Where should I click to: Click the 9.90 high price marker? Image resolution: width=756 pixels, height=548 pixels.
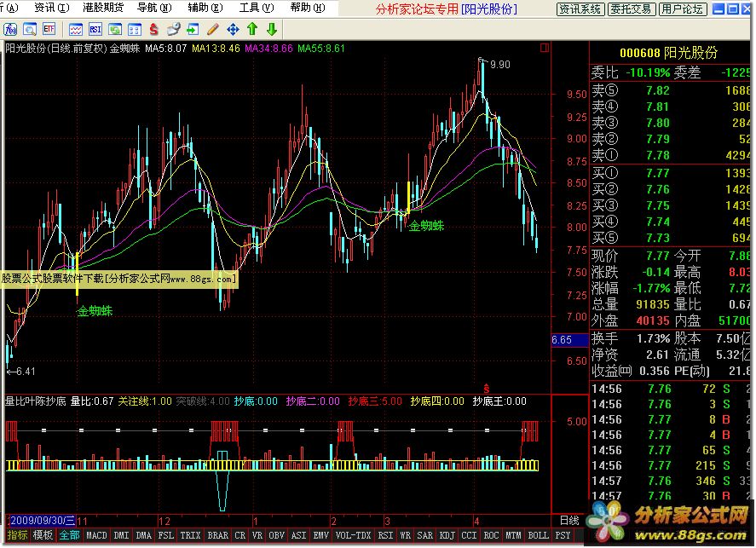point(500,65)
